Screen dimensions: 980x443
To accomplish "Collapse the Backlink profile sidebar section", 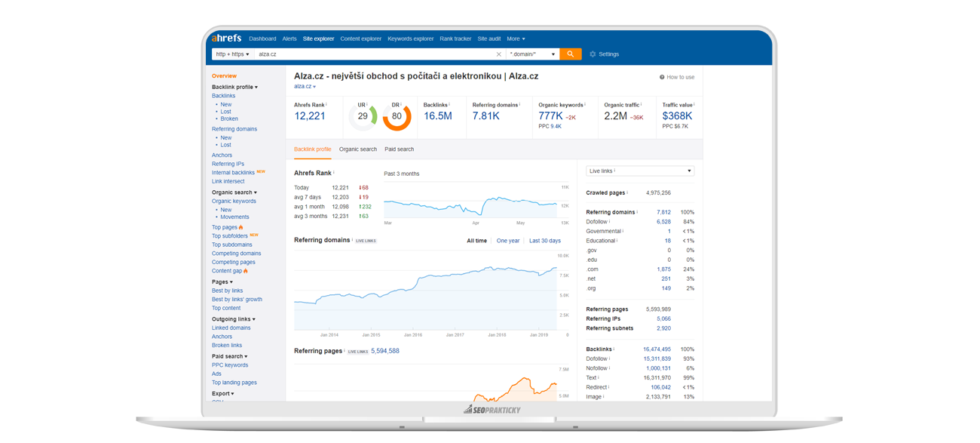I will [234, 88].
